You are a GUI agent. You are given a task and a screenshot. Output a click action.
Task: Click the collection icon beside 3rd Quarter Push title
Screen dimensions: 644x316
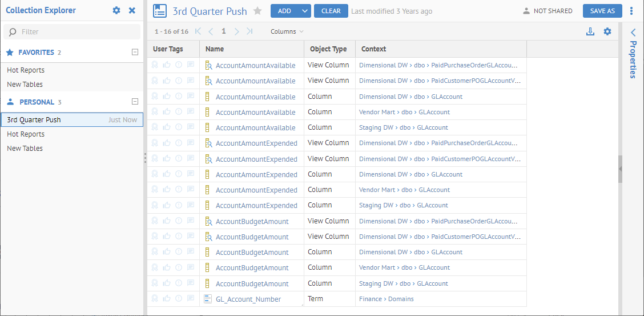pos(160,11)
